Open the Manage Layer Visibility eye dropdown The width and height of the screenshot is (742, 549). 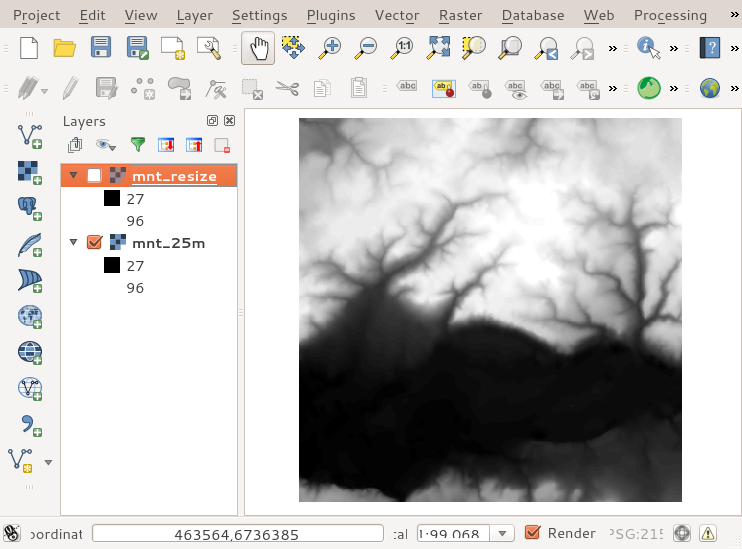click(106, 145)
